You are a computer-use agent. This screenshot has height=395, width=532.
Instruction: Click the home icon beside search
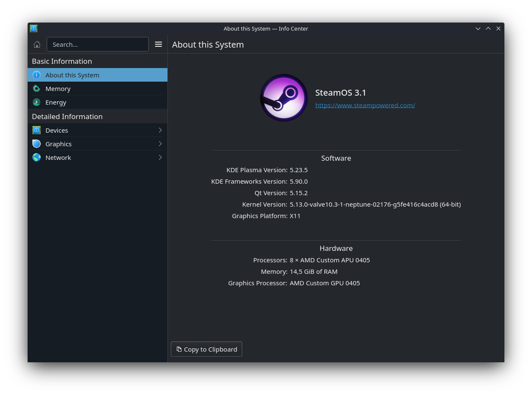click(x=37, y=44)
